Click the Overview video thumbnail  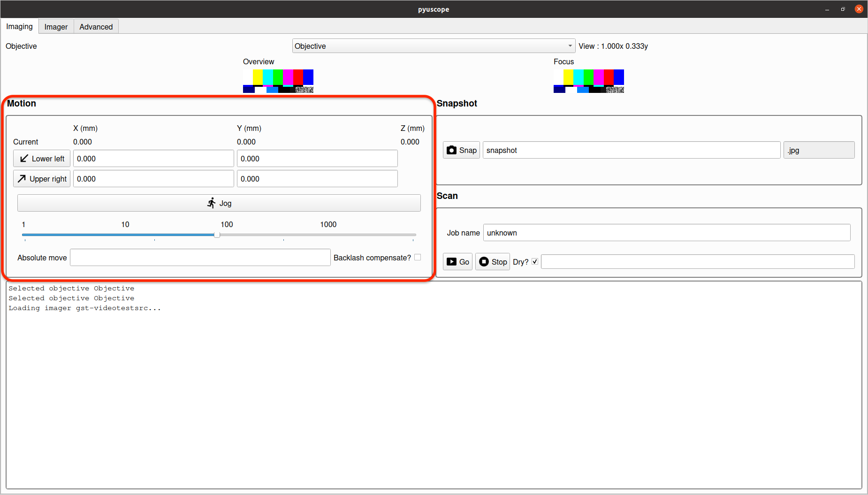278,81
